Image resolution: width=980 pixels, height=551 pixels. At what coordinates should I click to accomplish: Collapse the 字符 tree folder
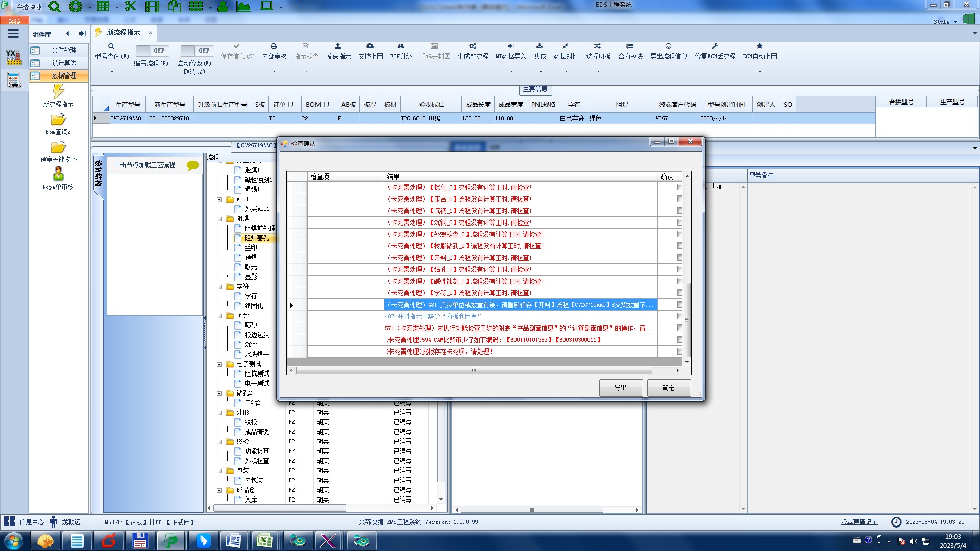(x=219, y=287)
